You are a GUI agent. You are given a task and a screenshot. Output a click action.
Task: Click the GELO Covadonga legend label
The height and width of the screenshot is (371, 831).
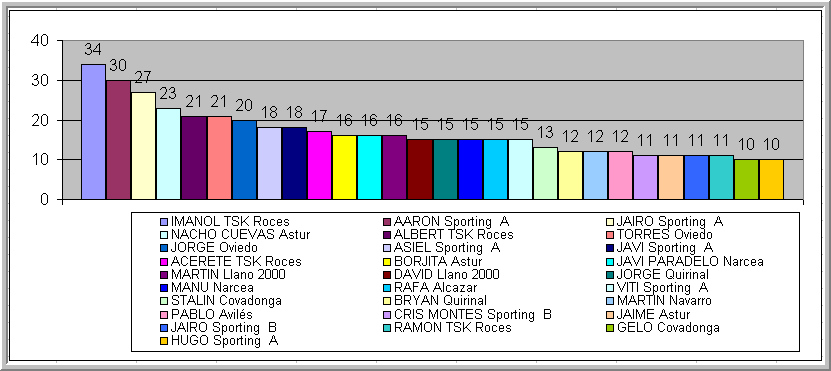coord(669,328)
